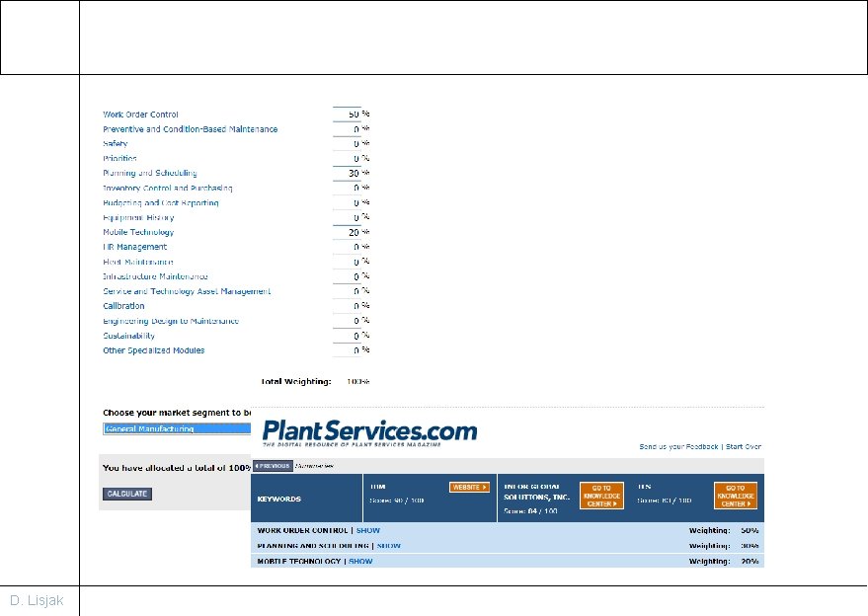Open the Other Specialized Modules link
Screen dimensions: 868x616
(x=154, y=350)
